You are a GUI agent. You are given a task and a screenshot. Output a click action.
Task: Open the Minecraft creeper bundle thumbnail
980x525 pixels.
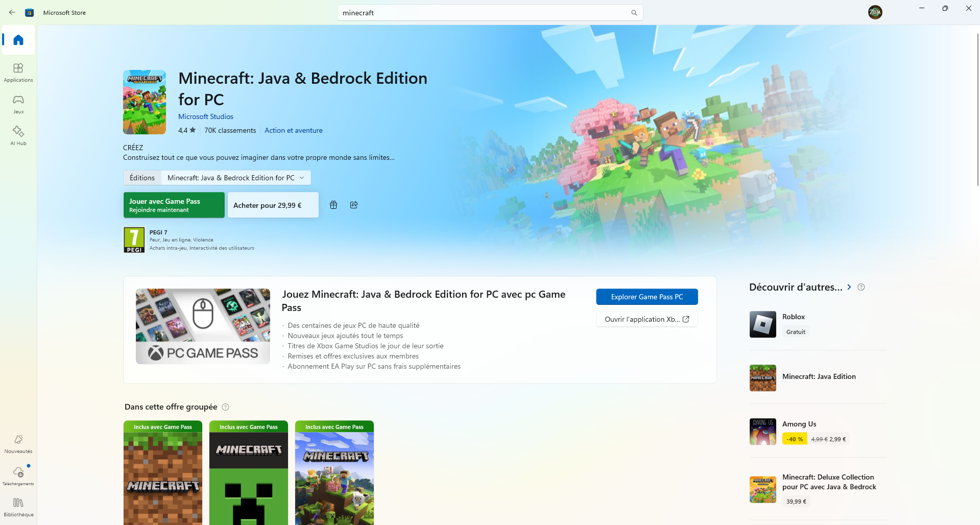[249, 473]
